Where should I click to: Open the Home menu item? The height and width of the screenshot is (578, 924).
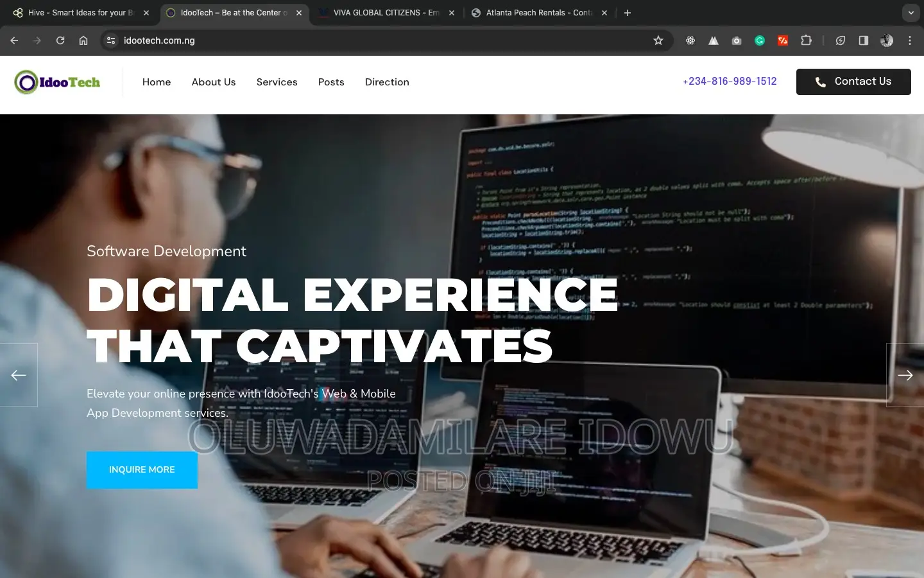[x=157, y=82]
